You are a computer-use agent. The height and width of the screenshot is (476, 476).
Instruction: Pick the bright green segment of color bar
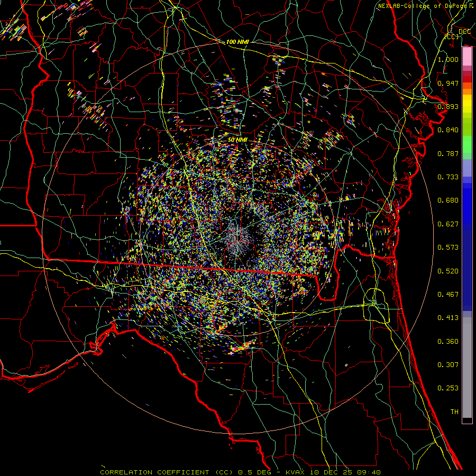(x=467, y=144)
